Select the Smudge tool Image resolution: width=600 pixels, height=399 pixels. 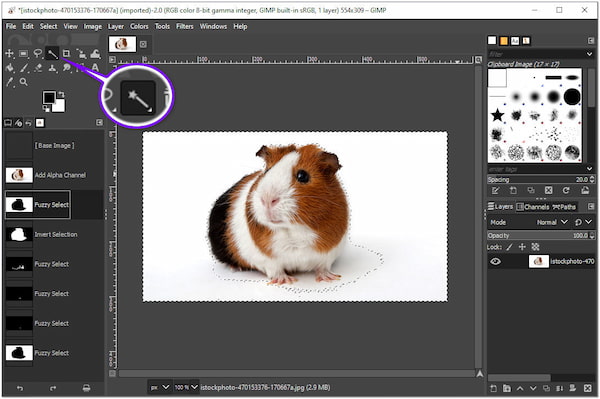67,68
